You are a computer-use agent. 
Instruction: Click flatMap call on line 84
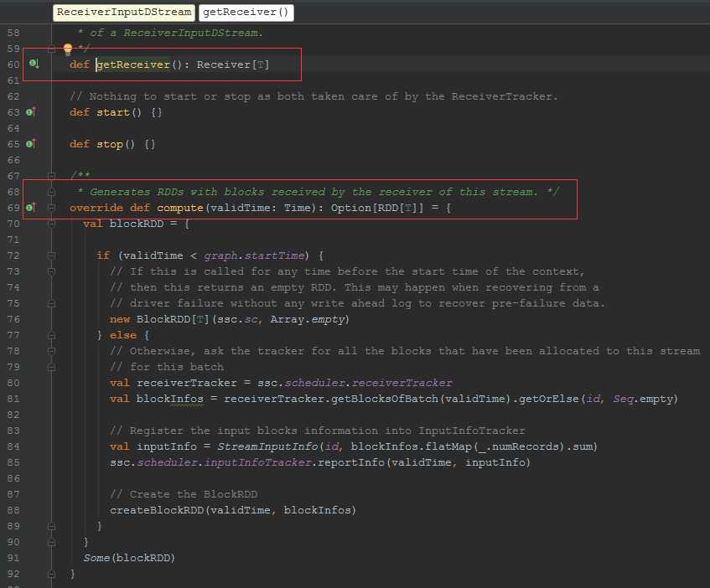pos(448,447)
